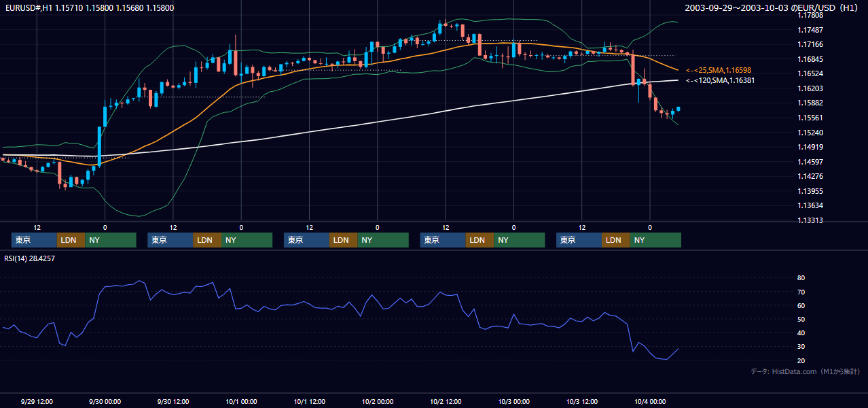This screenshot has height=408, width=868.
Task: Open the データ: HistData.com credit text
Action: [x=806, y=371]
